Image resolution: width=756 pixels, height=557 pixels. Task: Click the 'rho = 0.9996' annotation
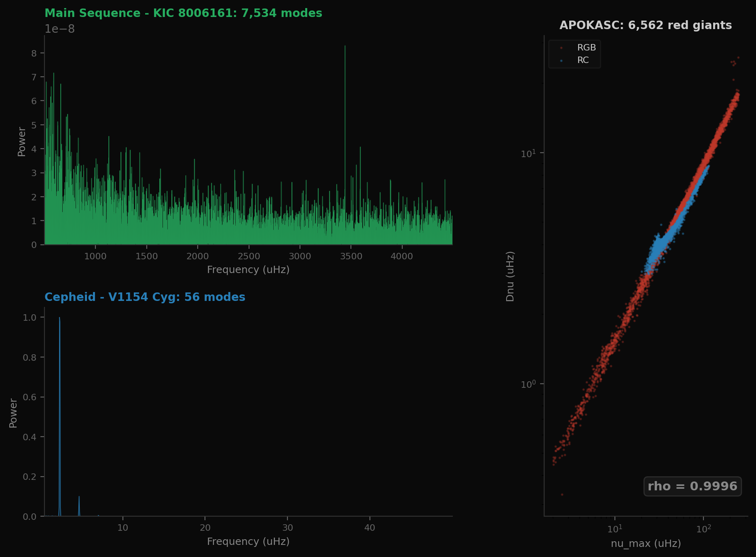692,486
